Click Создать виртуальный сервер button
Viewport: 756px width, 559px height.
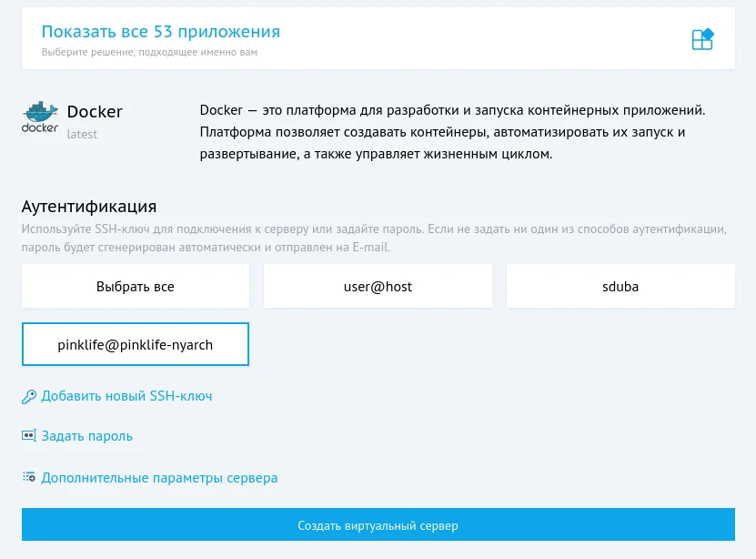pyautogui.click(x=378, y=524)
